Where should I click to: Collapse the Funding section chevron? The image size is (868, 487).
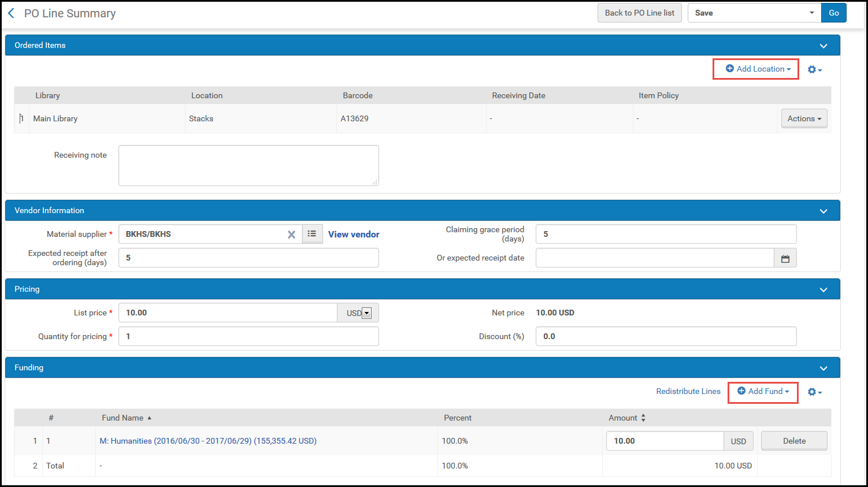pyautogui.click(x=824, y=368)
